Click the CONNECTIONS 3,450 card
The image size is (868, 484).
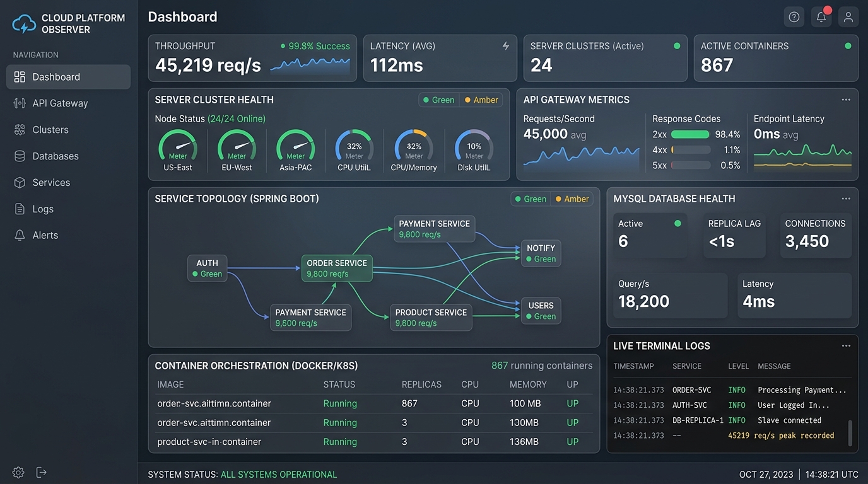[x=816, y=234]
